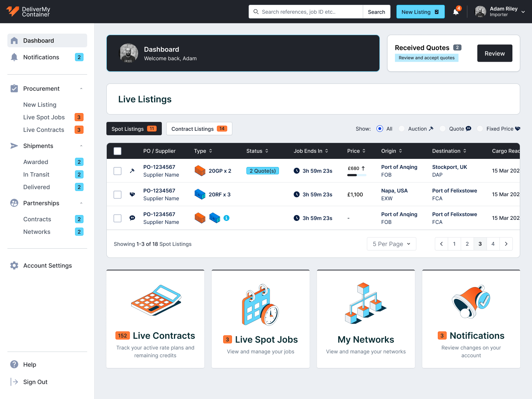
Task: Click the dashboard banner profile photo
Action: [129, 53]
